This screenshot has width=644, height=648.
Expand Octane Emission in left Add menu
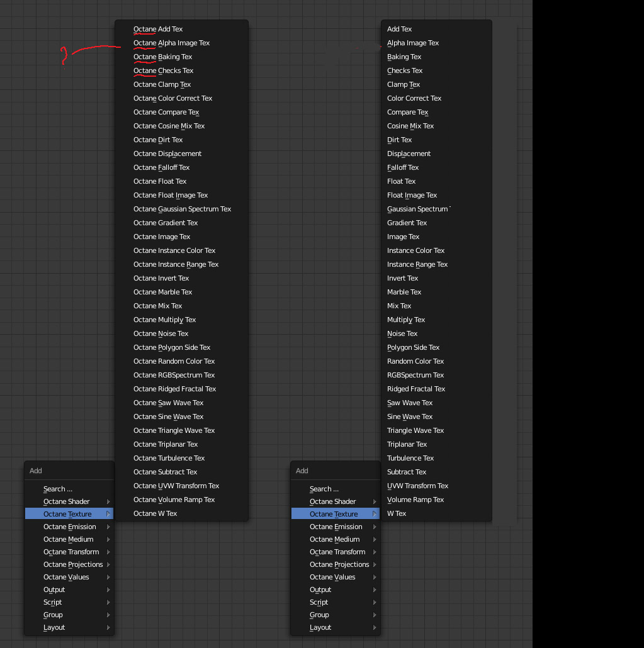coord(69,527)
